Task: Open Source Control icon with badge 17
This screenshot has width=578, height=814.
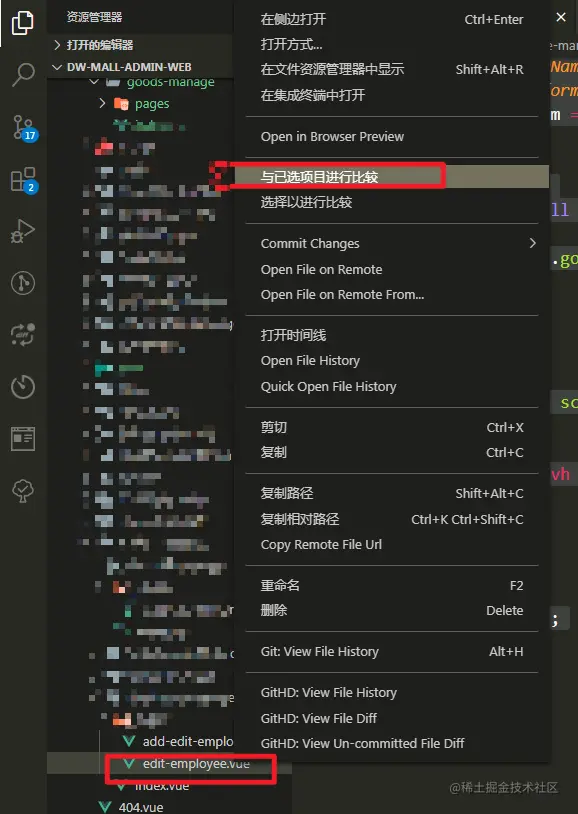Action: tap(24, 128)
